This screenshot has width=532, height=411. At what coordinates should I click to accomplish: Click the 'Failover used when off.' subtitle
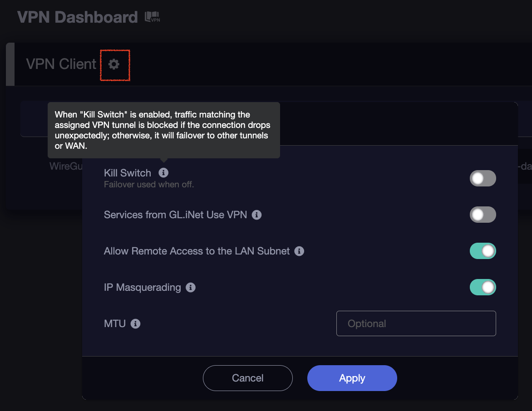(149, 185)
